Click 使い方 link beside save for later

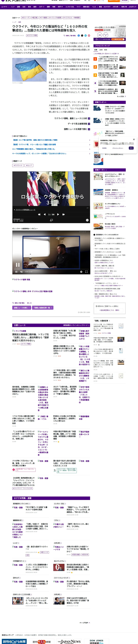point(29,303)
